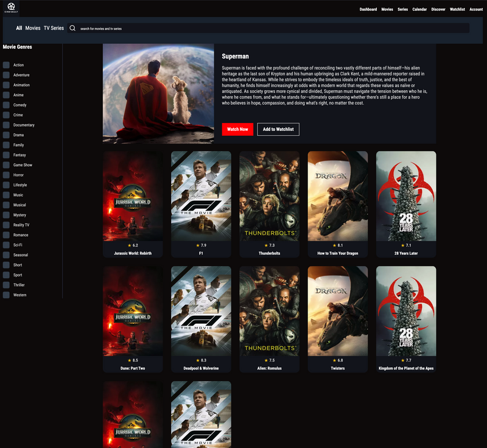Open How to Train Your Dragon poster
The height and width of the screenshot is (448, 487).
click(338, 196)
